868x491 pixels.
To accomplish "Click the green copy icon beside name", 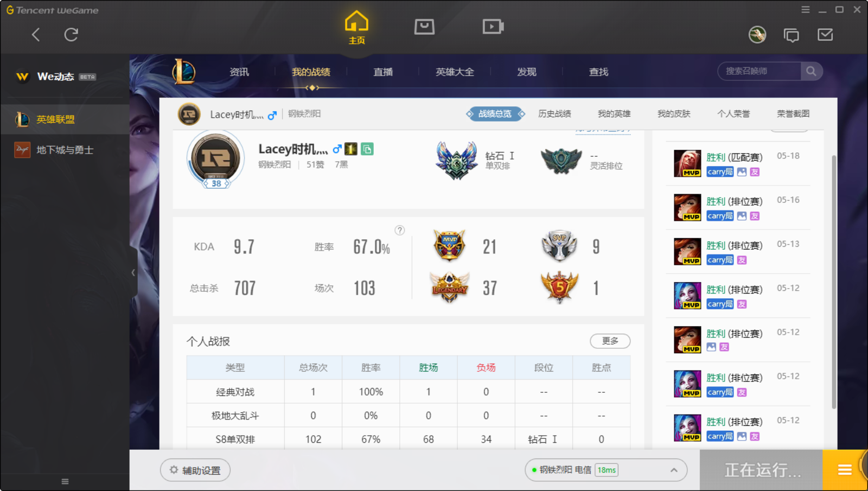I will 367,149.
